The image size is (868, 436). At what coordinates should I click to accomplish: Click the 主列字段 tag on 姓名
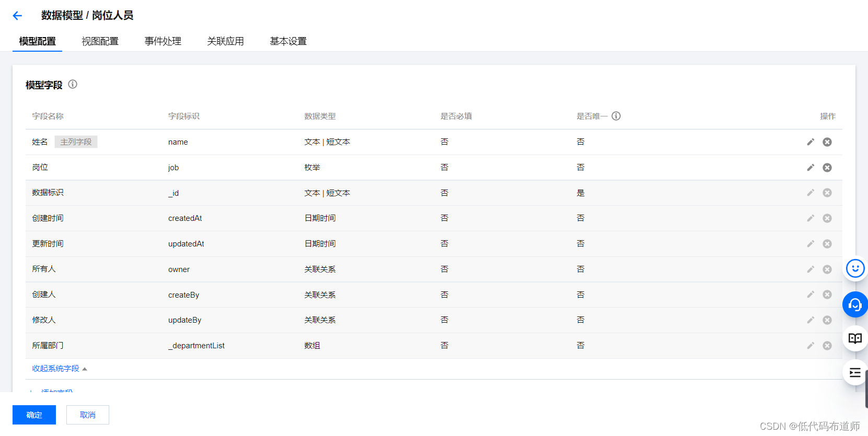[76, 142]
